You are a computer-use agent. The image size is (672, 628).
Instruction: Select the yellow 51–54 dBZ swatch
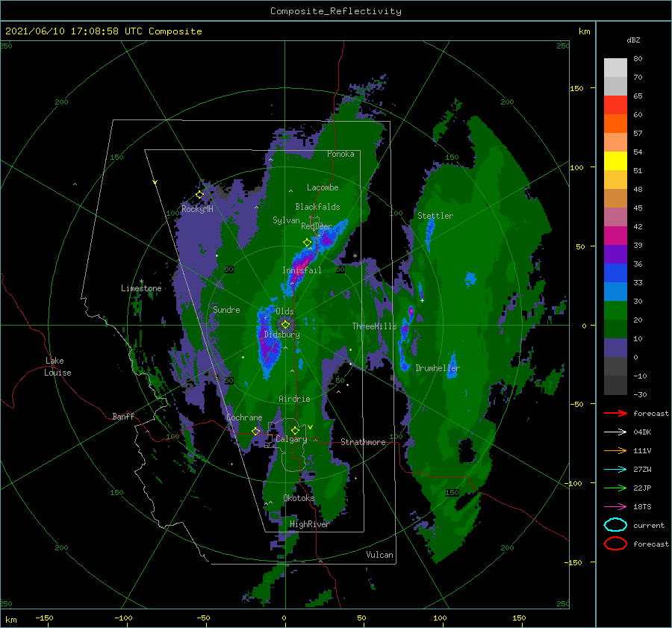point(615,161)
